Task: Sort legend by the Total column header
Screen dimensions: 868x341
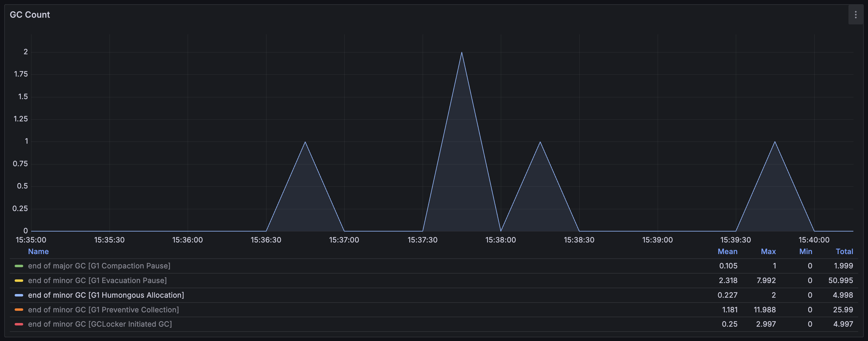Action: pos(844,251)
